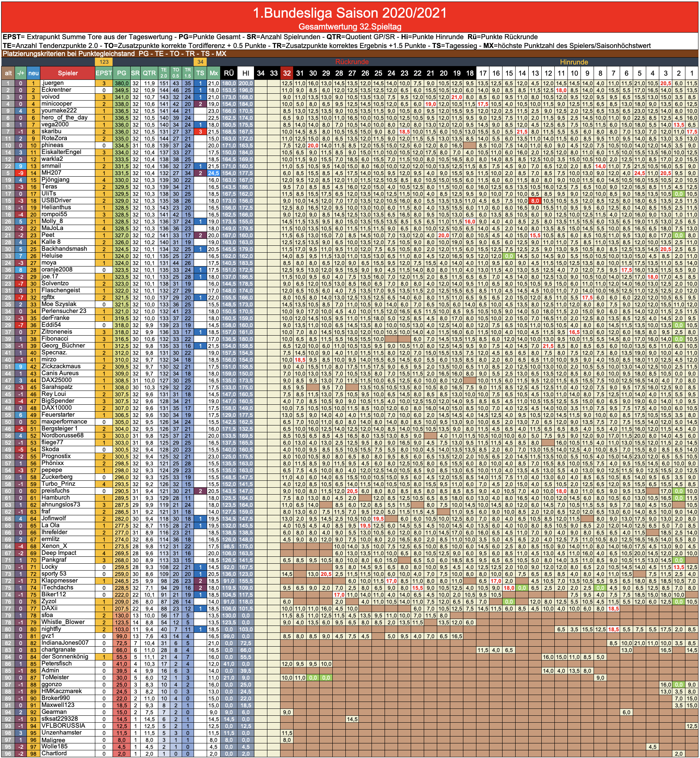The height and width of the screenshot is (758, 700).
Task: Select player 'VFLBORUSSIA'
Action: (68, 726)
